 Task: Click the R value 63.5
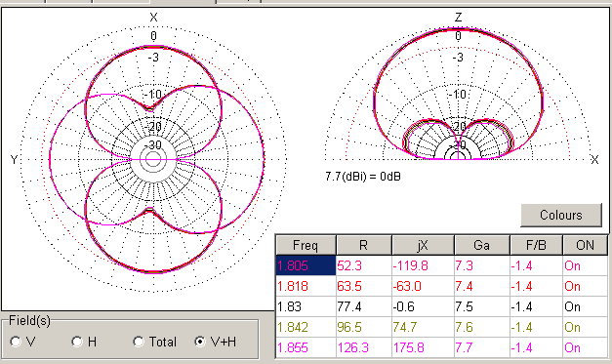pyautogui.click(x=364, y=286)
